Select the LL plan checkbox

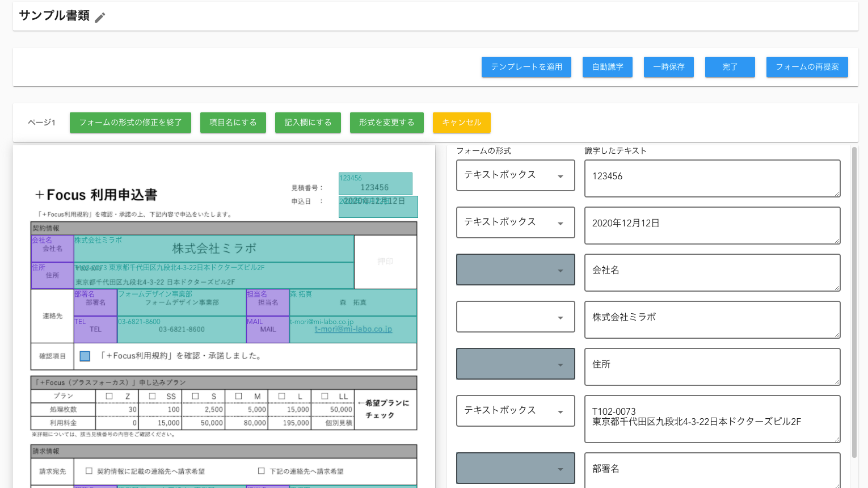325,396
